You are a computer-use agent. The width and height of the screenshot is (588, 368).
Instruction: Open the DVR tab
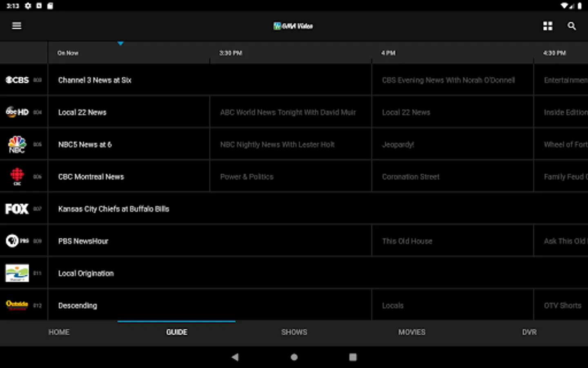coord(529,332)
